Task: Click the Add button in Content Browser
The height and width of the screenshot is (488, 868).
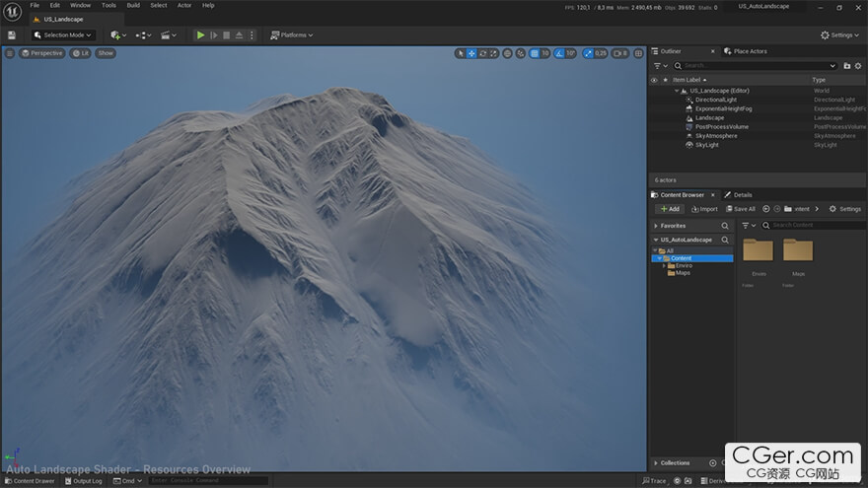Action: (670, 209)
